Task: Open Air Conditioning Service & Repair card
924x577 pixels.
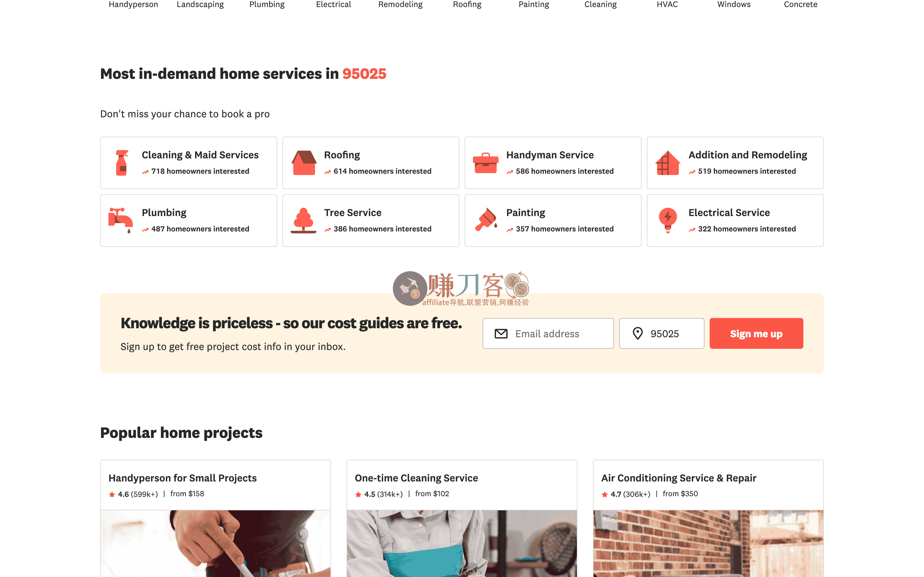Action: (708, 518)
